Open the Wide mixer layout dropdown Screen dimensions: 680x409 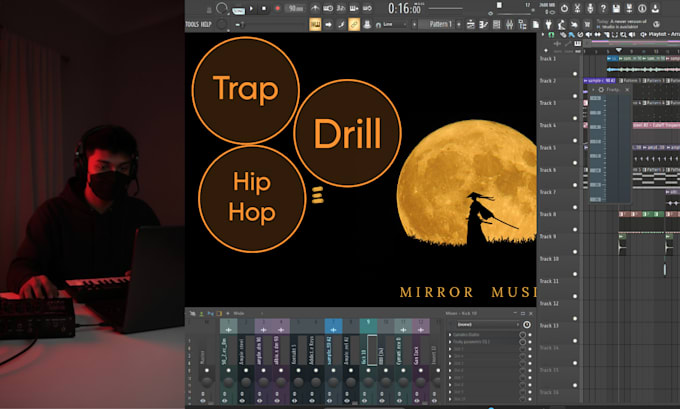248,313
